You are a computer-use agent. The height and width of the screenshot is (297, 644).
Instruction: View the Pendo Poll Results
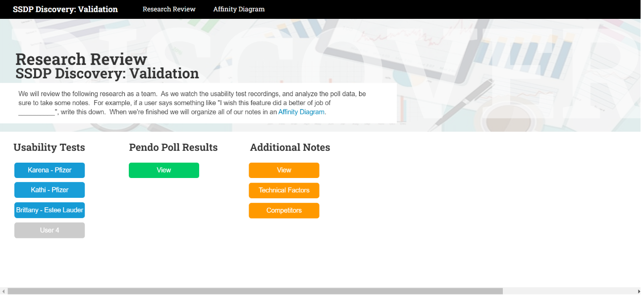pyautogui.click(x=164, y=170)
